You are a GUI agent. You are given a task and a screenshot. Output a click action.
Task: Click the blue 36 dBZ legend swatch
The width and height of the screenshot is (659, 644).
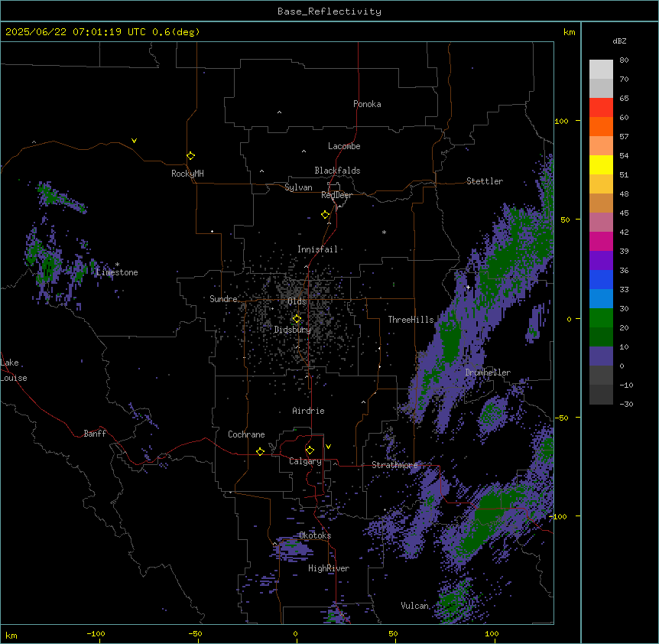[601, 279]
